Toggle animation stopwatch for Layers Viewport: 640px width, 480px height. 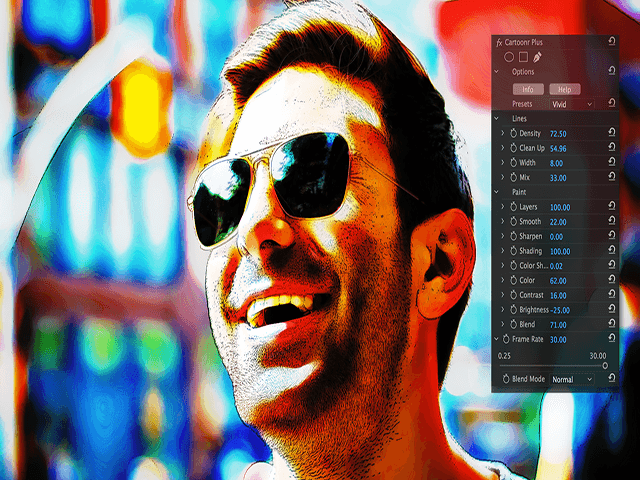[513, 207]
